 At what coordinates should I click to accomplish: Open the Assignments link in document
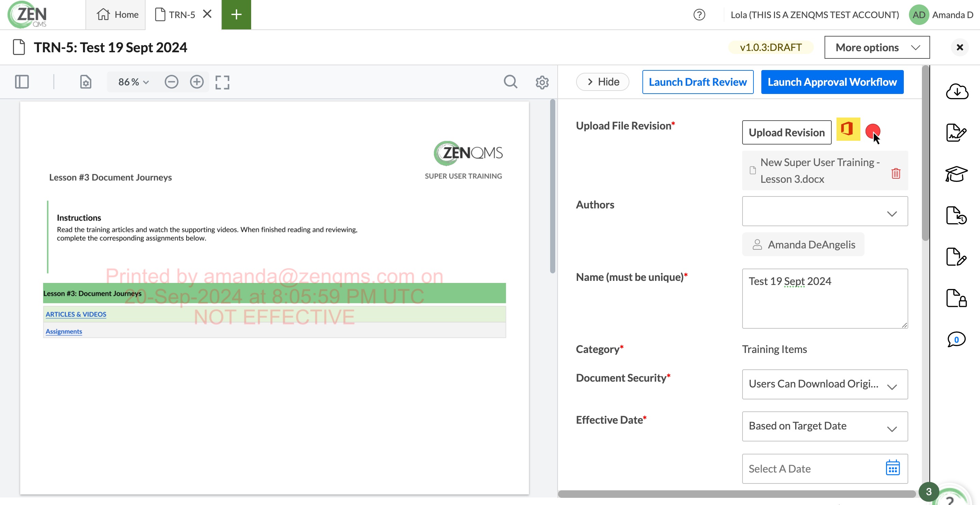pos(64,331)
